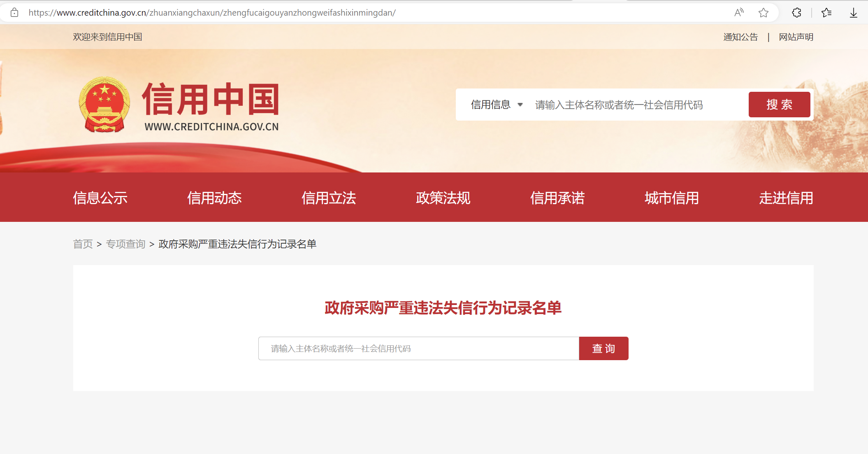
Task: Click the national emblem logo
Action: coord(104,105)
